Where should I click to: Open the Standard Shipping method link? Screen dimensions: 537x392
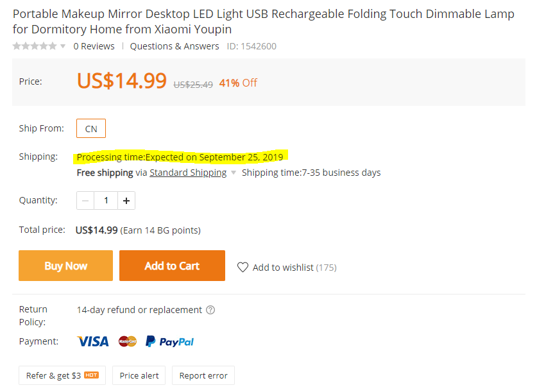(x=188, y=173)
